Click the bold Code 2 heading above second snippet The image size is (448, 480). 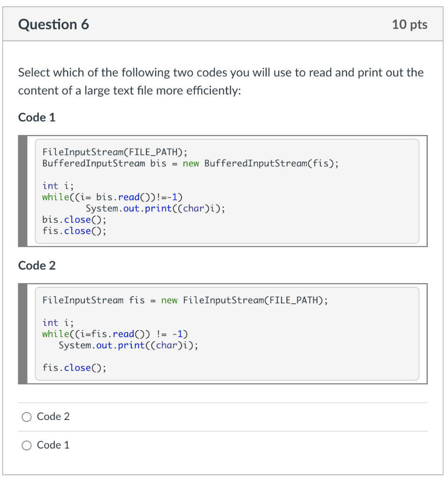coord(37,266)
